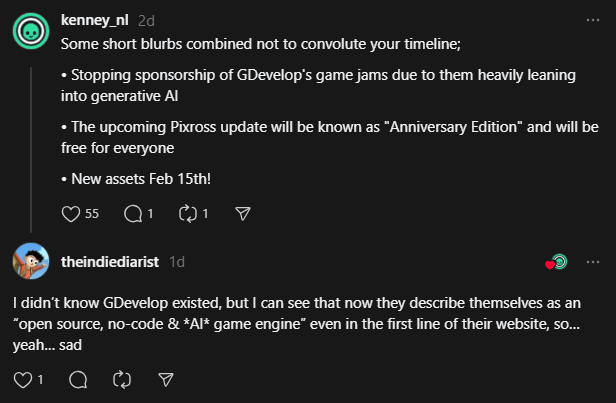This screenshot has width=616, height=403.
Task: Open theindiediarist's avatar
Action: point(30,261)
